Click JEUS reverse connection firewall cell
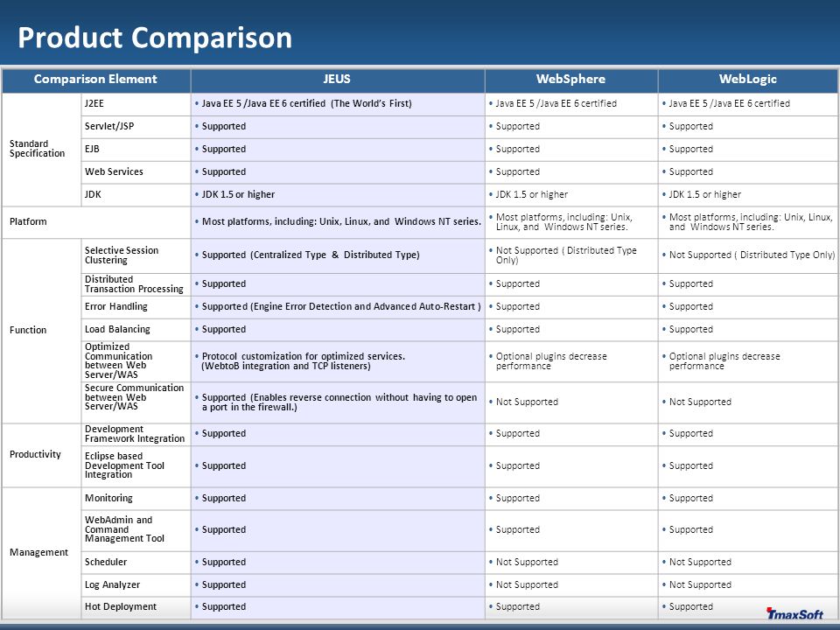Screen dimensions: 840x630 pos(338,402)
